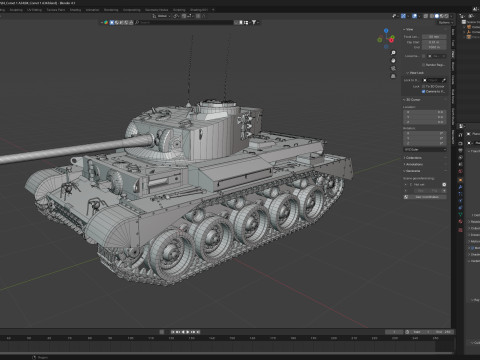This screenshot has height=360, width=480.
Task: Click the 3D Cursor Location X field
Action: point(425,112)
